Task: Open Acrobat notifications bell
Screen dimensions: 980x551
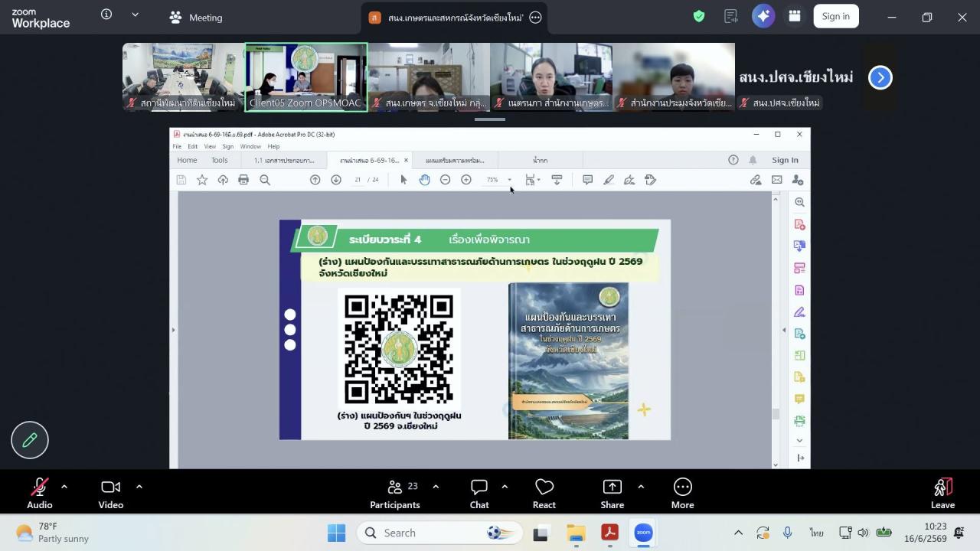Action: point(753,160)
